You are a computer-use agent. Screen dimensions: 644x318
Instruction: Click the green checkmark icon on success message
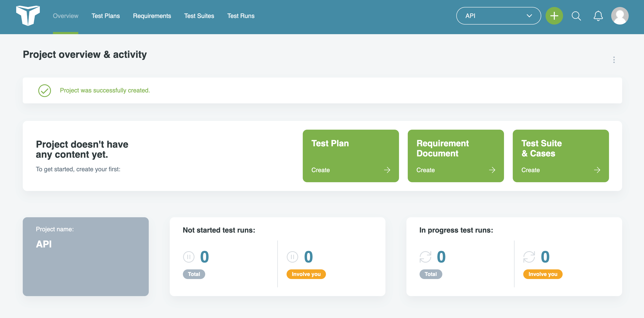[x=44, y=90]
